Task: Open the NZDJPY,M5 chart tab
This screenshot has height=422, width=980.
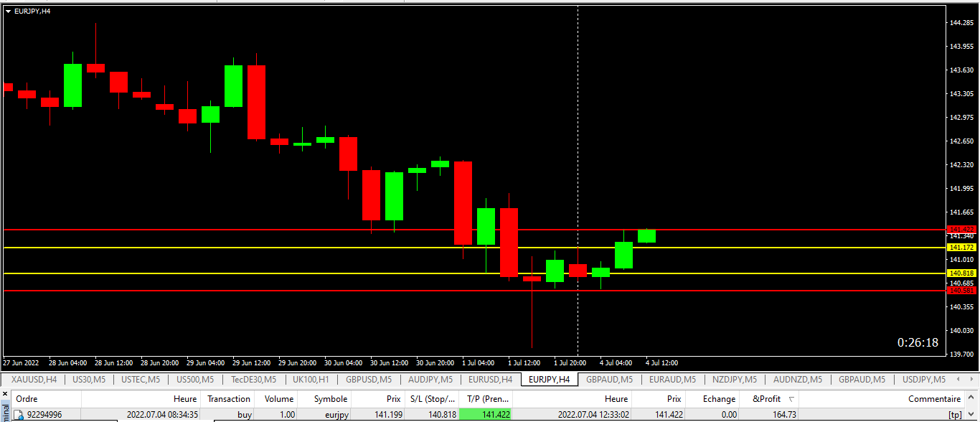Action: (x=734, y=379)
